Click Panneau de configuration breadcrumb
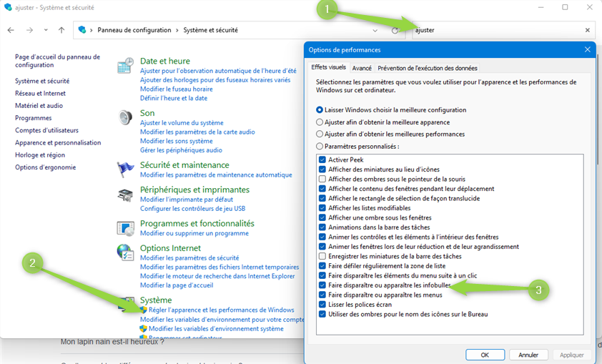This screenshot has height=364, width=602. click(134, 30)
